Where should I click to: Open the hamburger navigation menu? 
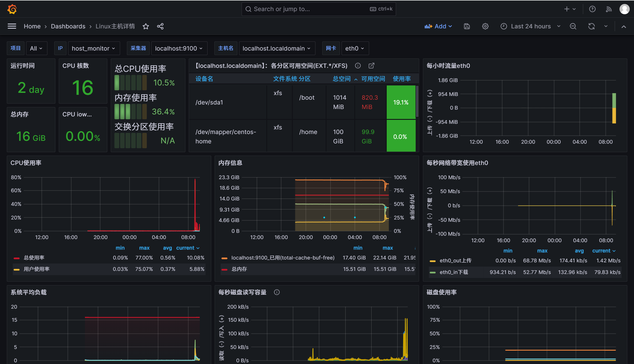(x=12, y=26)
